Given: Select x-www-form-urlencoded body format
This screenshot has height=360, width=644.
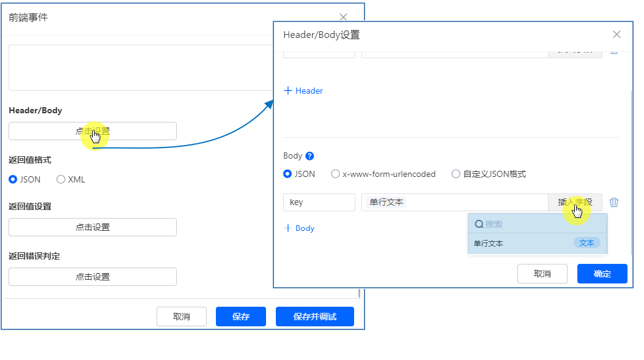Looking at the screenshot, I should [335, 174].
